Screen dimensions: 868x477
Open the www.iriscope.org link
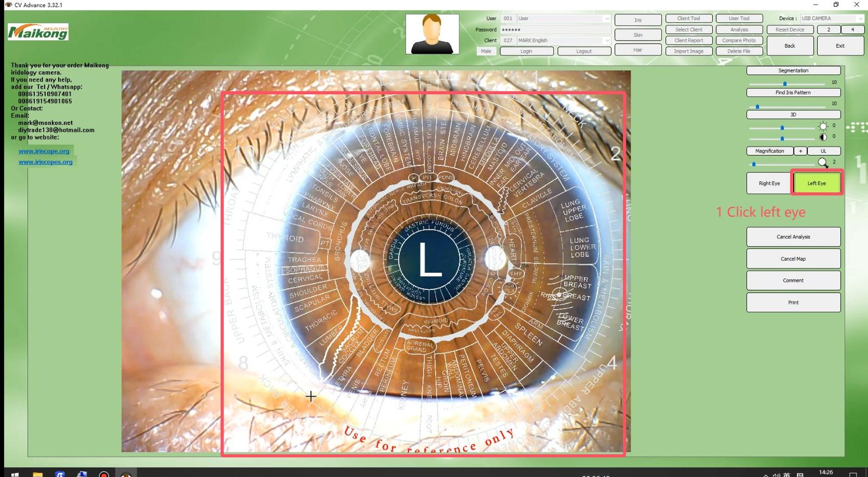pyautogui.click(x=44, y=151)
